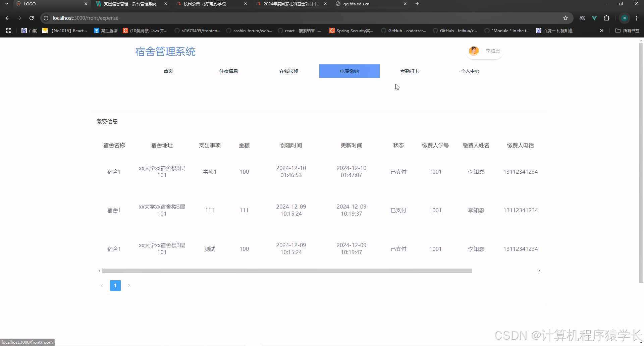Open the 所有书签 bookmarks folder
Image resolution: width=644 pixels, height=346 pixels.
coord(627,31)
